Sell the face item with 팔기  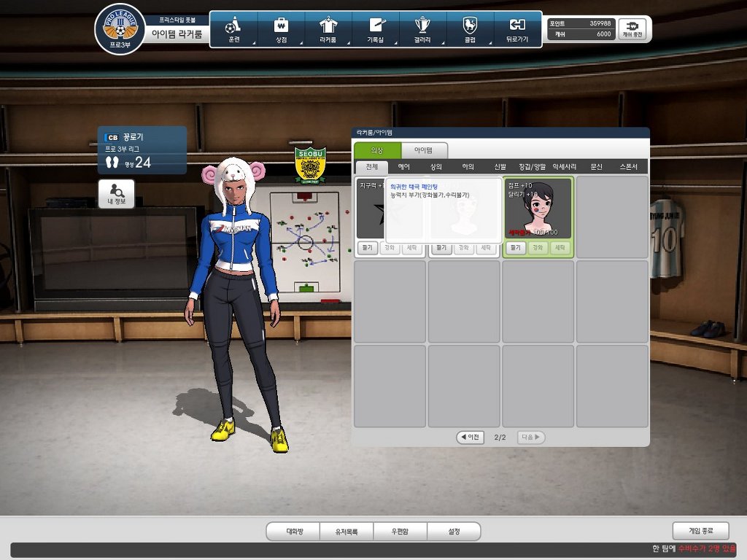pos(515,248)
